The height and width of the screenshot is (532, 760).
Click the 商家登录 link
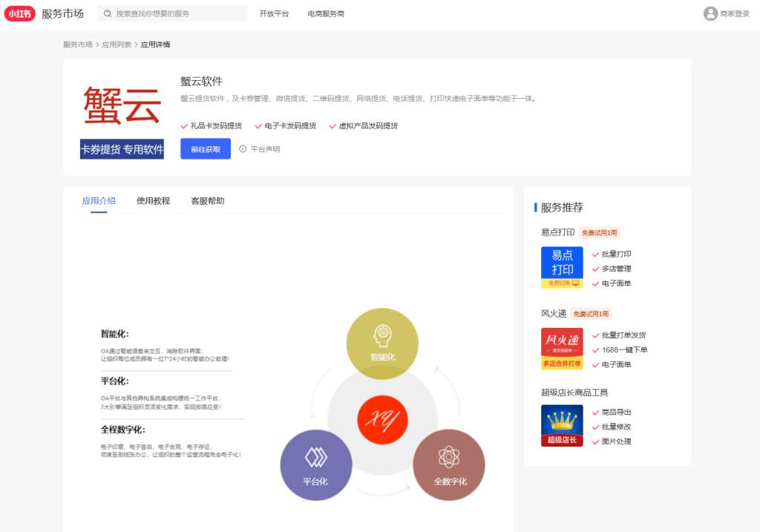[x=735, y=13]
